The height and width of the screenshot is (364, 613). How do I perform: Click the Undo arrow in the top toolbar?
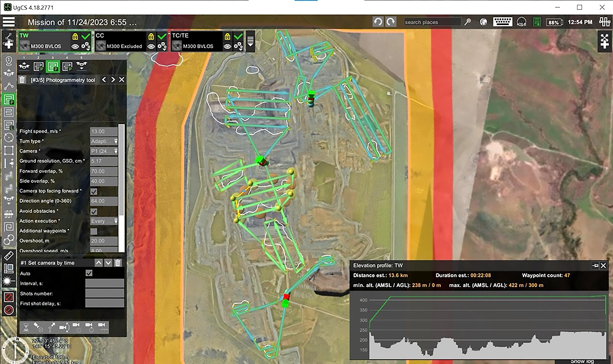(377, 21)
